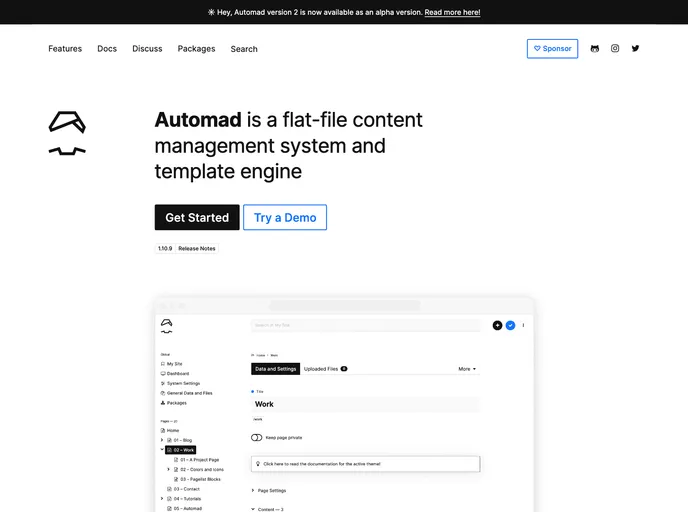This screenshot has width=688, height=512.
Task: Click the General Data and Files icon
Action: pyautogui.click(x=163, y=393)
